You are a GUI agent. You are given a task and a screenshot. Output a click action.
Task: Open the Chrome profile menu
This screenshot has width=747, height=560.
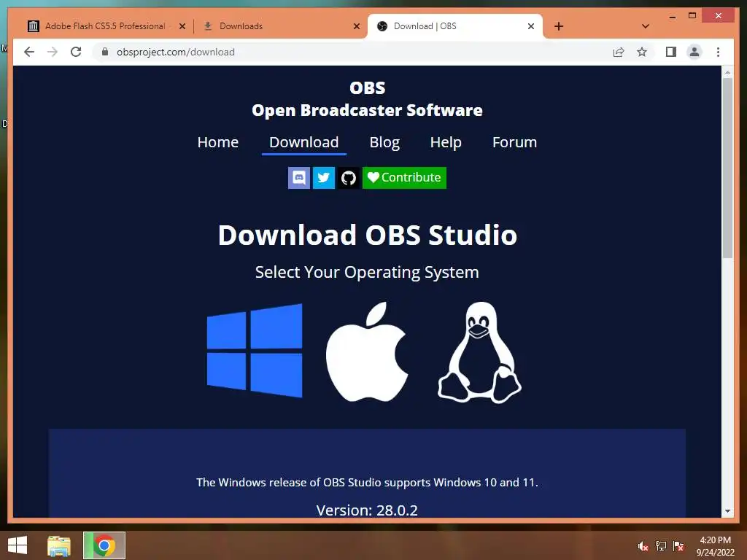tap(694, 52)
